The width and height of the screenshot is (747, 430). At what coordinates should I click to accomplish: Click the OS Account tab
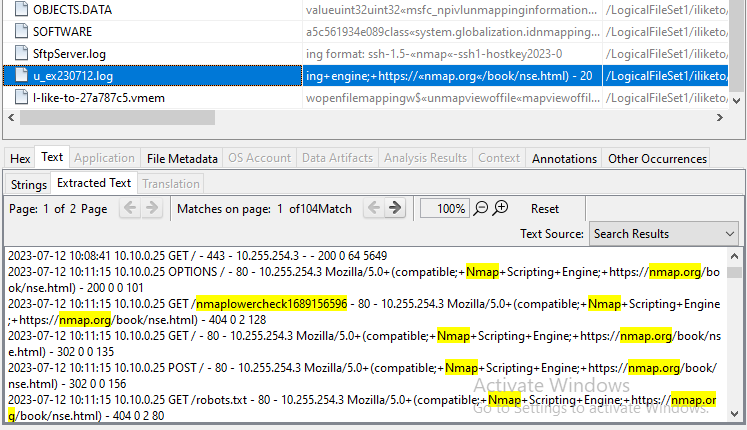[259, 158]
